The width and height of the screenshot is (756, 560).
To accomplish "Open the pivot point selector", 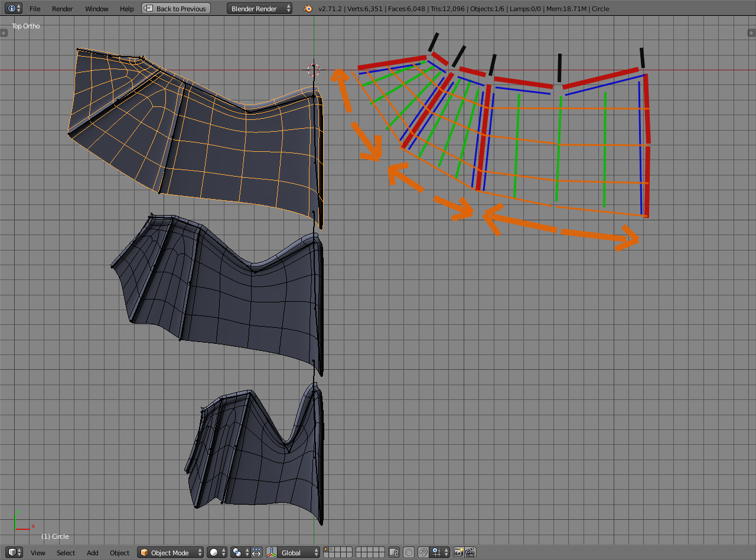I will click(x=241, y=552).
